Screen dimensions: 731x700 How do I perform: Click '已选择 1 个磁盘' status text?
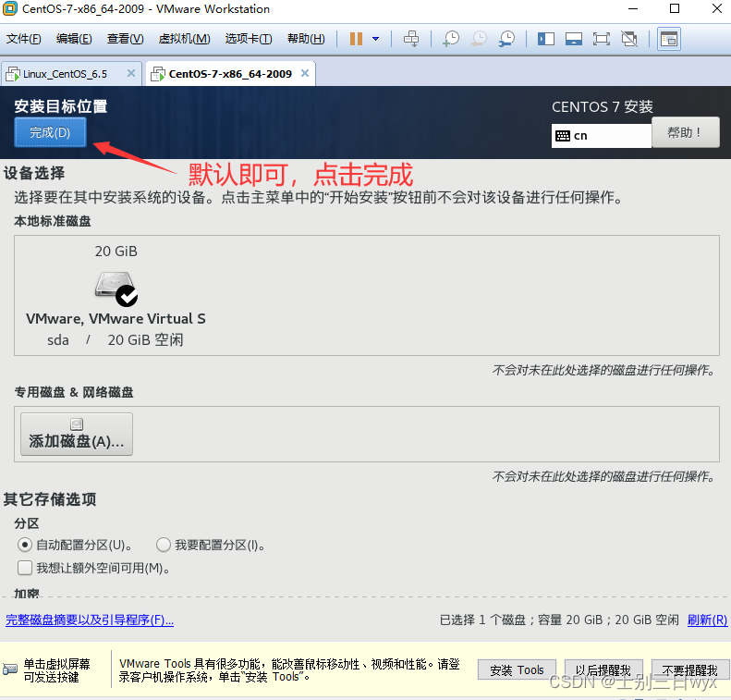pyautogui.click(x=482, y=620)
